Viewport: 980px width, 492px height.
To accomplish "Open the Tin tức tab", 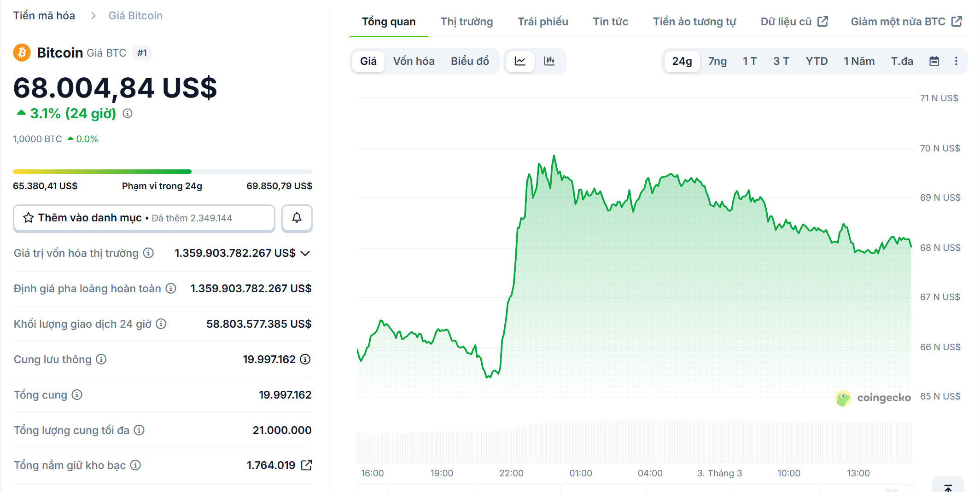I will click(x=610, y=21).
